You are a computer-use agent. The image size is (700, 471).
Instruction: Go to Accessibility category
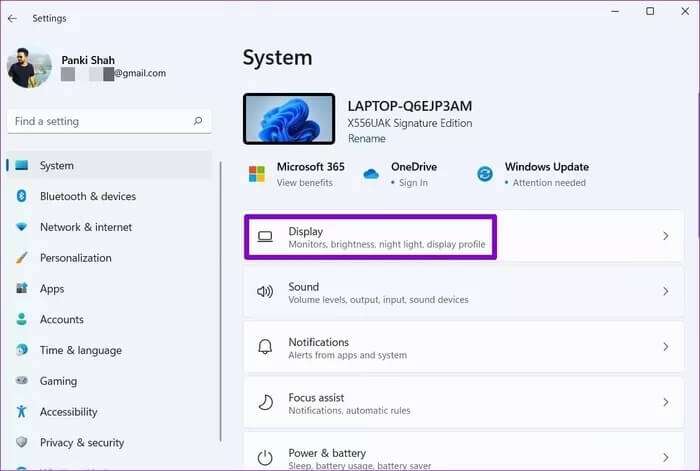pos(109,412)
